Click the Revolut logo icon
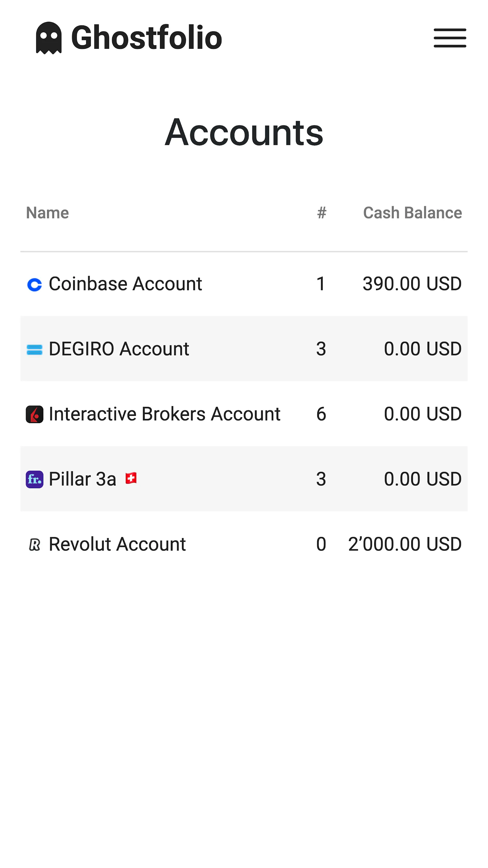The image size is (488, 868). click(x=34, y=544)
